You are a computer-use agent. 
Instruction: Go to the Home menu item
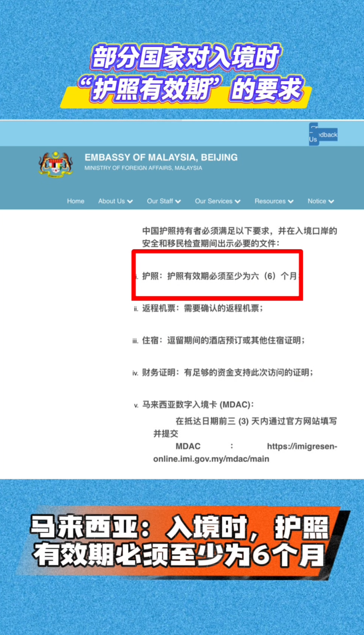[76, 201]
